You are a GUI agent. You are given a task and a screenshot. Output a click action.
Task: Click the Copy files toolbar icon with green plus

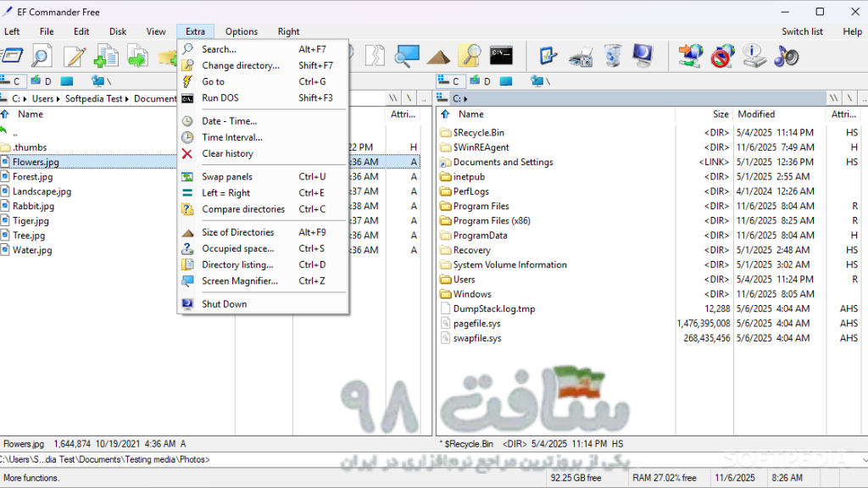coord(106,56)
